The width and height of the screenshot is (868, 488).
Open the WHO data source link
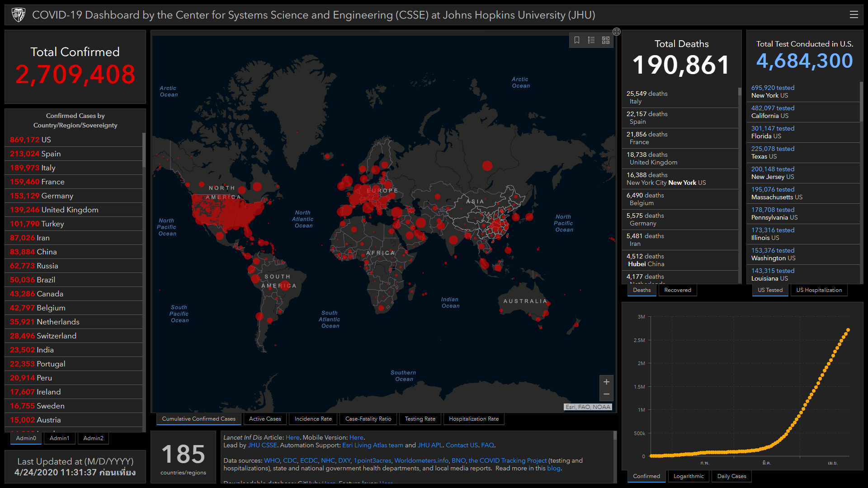[x=272, y=461]
